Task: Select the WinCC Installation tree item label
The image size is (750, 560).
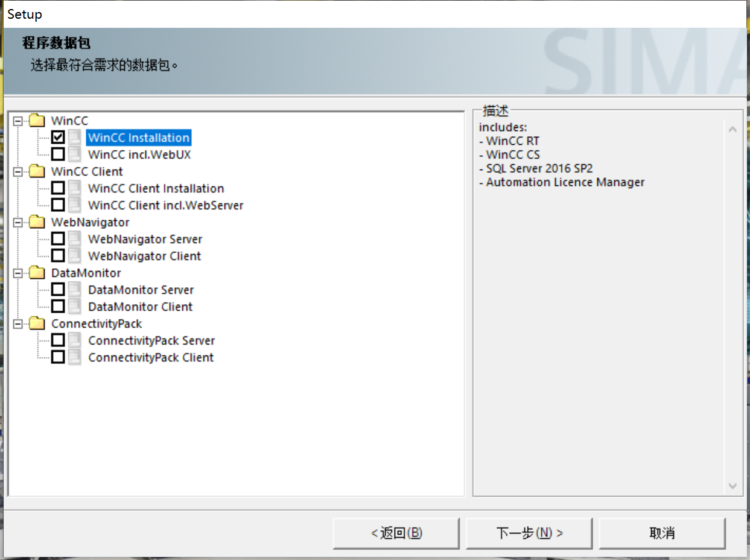Action: point(139,138)
